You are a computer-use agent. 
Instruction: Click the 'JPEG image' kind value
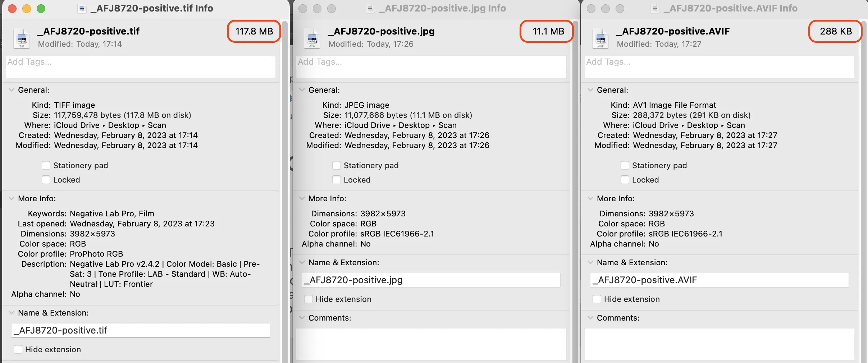tap(367, 105)
